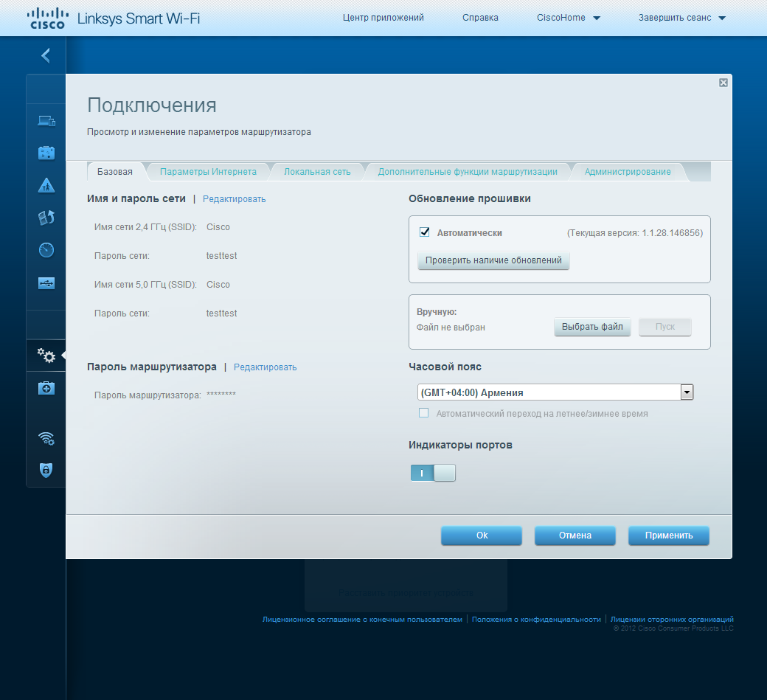Select Connectivity gears icon in sidebar
Viewport: 767px width, 700px height.
pyautogui.click(x=46, y=356)
